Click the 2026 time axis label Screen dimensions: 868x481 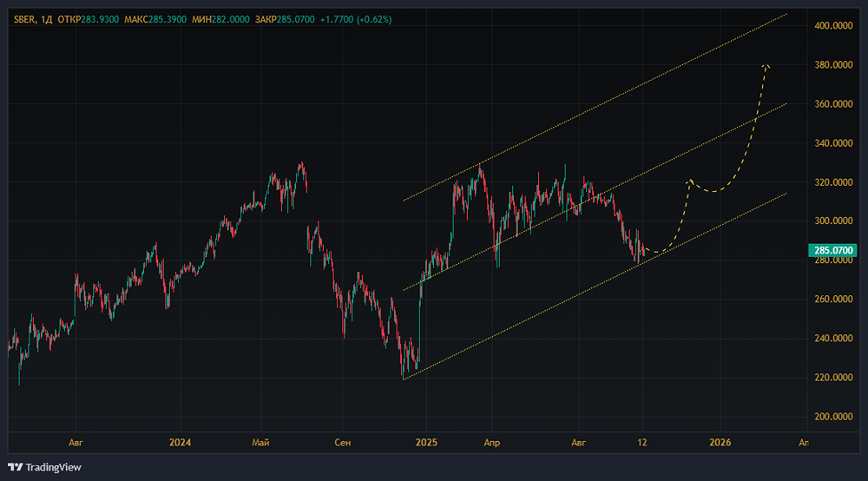pos(720,442)
